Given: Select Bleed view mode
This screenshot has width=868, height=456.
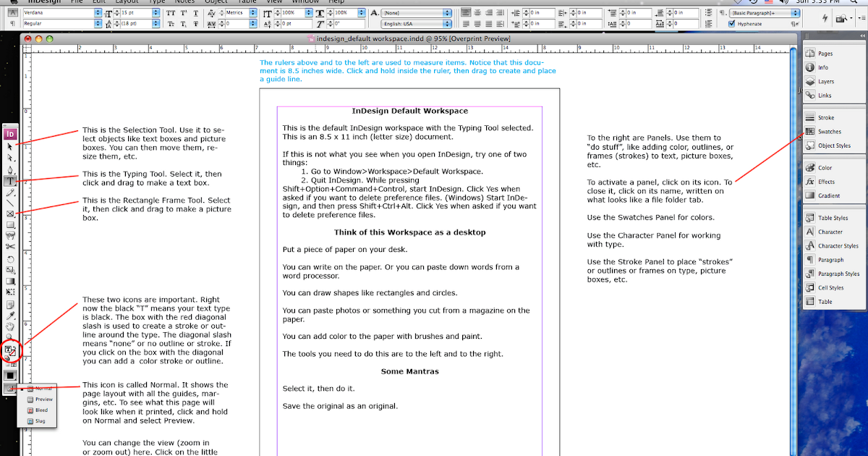Looking at the screenshot, I should pyautogui.click(x=41, y=410).
